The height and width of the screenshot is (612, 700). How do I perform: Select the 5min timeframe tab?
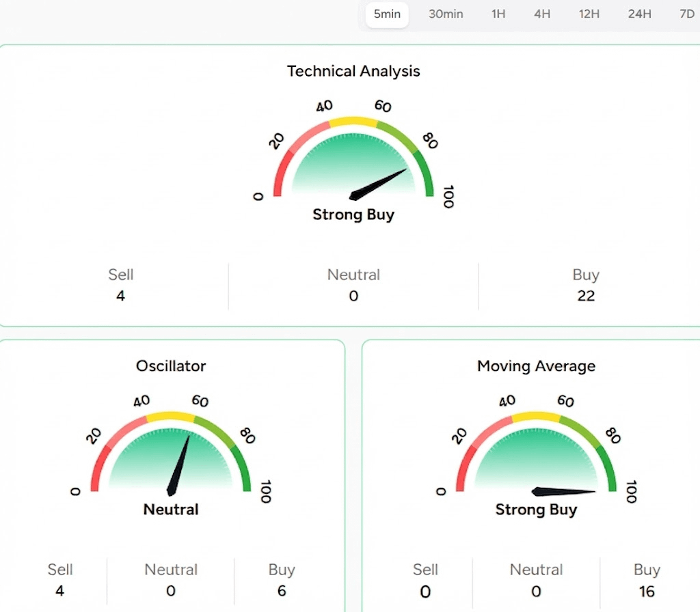click(387, 14)
